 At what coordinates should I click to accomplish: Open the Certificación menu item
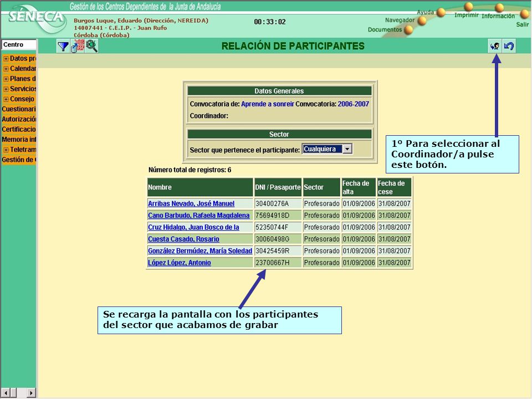19,130
